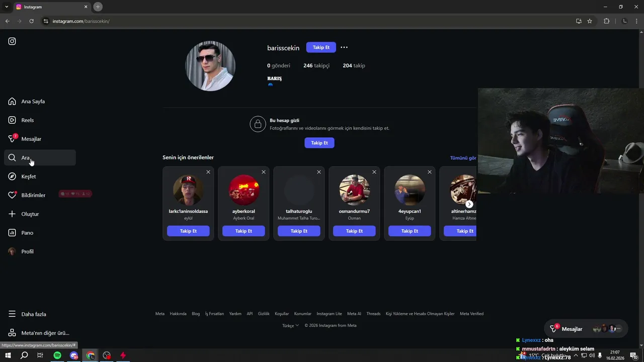Click Takip Et under private account notice
This screenshot has height=362, width=644.
click(x=319, y=143)
